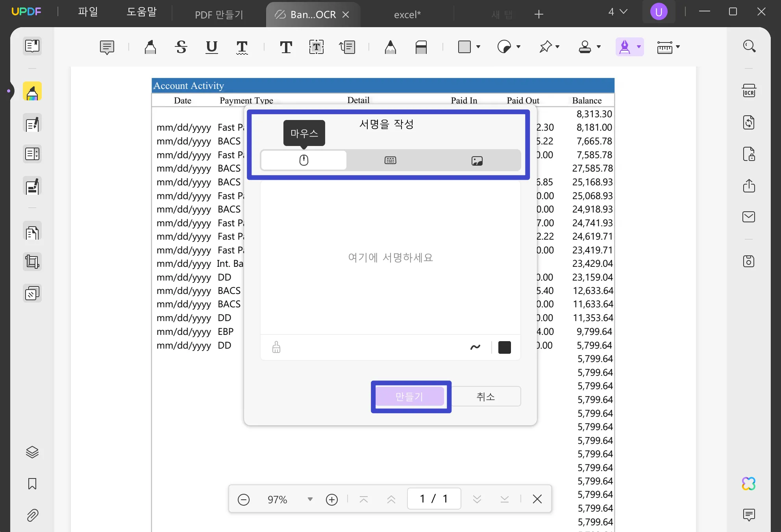Pick the eraser tool
The width and height of the screenshot is (781, 532).
coord(421,47)
